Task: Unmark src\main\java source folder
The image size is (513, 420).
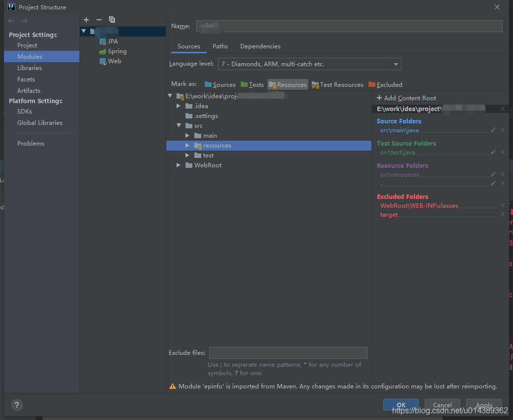Action: pos(503,130)
